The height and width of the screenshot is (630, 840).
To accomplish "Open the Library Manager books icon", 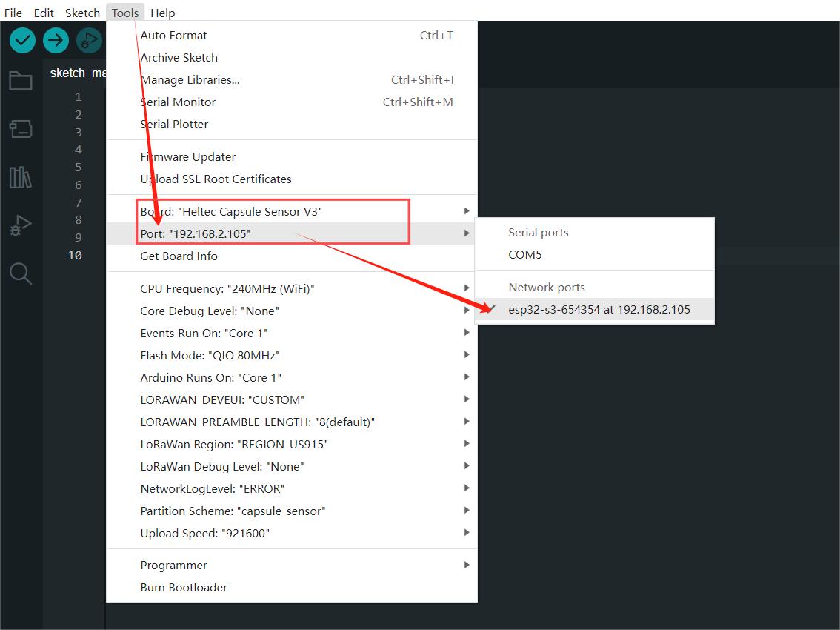I will coord(20,178).
